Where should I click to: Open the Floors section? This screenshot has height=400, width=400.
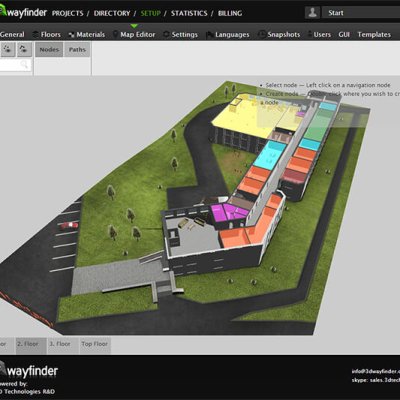click(x=47, y=35)
